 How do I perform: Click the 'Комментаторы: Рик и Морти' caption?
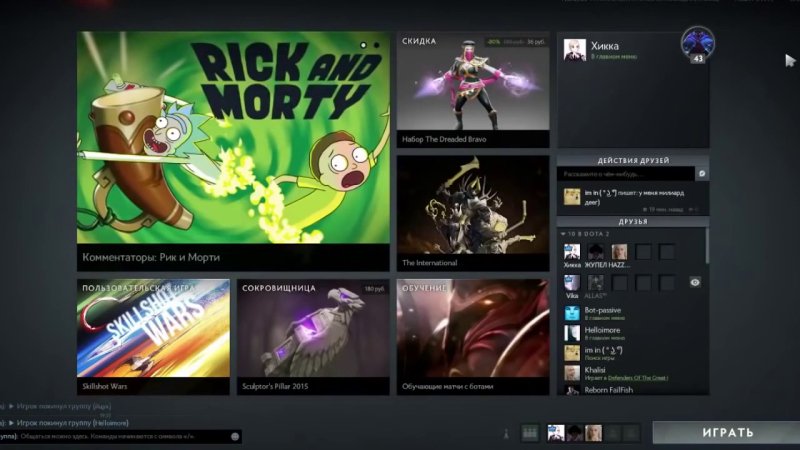tap(151, 257)
